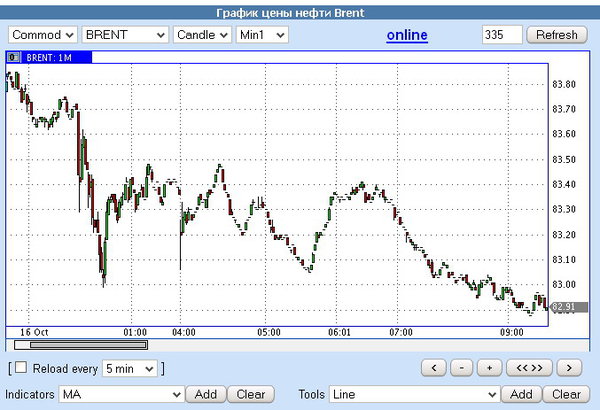
Task: Follow the online link
Action: [407, 35]
